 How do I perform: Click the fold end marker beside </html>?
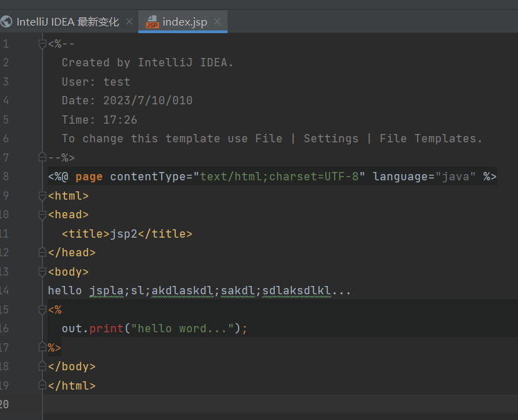click(x=43, y=386)
